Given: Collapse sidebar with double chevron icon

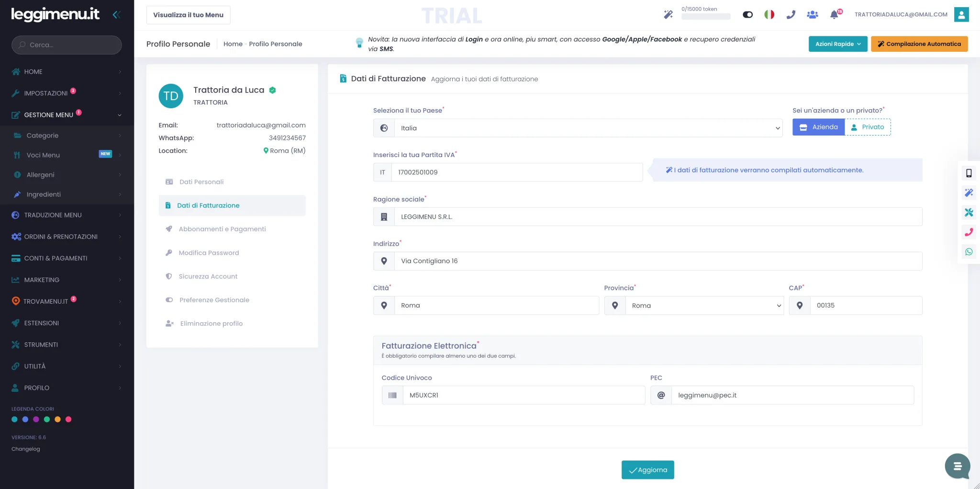Looking at the screenshot, I should [116, 14].
